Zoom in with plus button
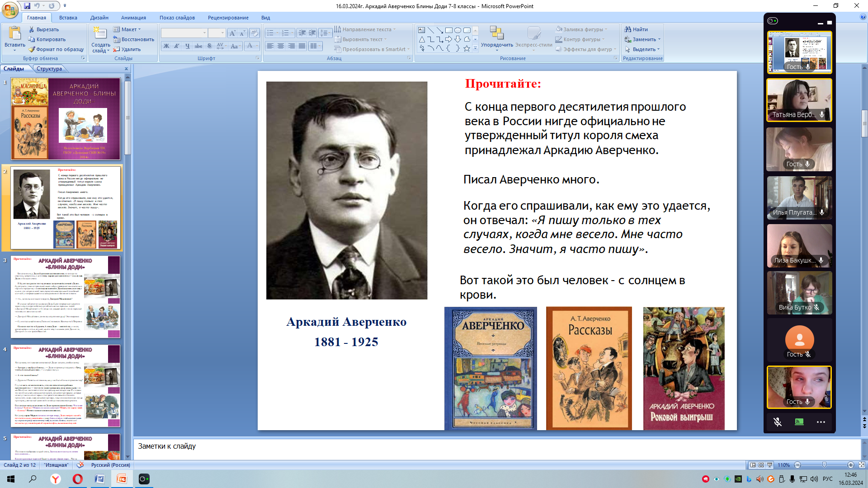 click(850, 465)
